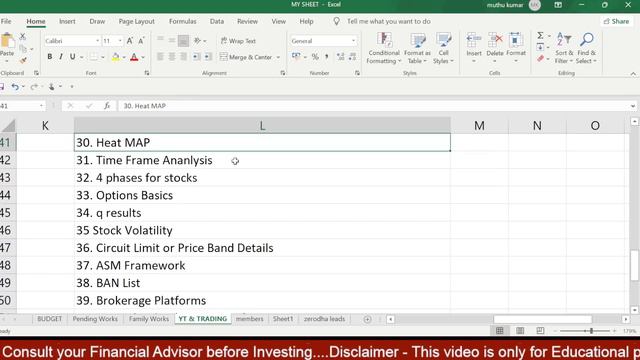
Task: Click Merge & Center
Action: point(246,57)
